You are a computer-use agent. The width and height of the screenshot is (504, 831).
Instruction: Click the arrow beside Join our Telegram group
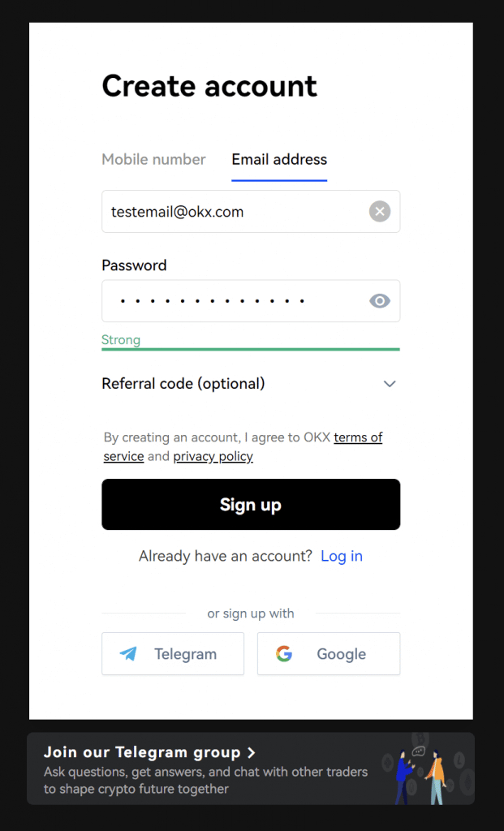252,752
